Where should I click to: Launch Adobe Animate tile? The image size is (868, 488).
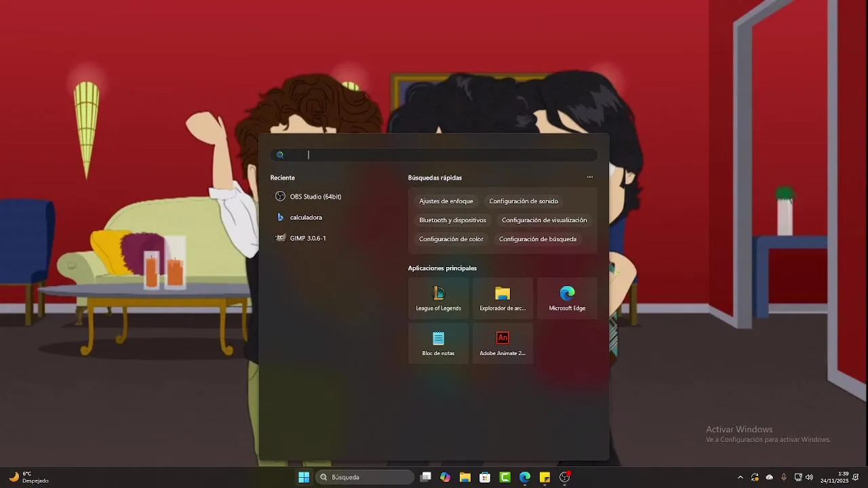tap(502, 343)
